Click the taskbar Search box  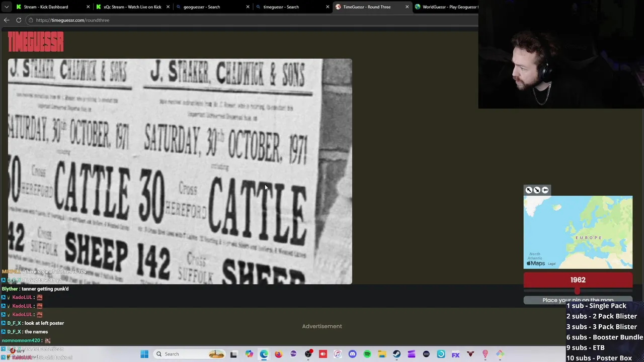tap(190, 354)
